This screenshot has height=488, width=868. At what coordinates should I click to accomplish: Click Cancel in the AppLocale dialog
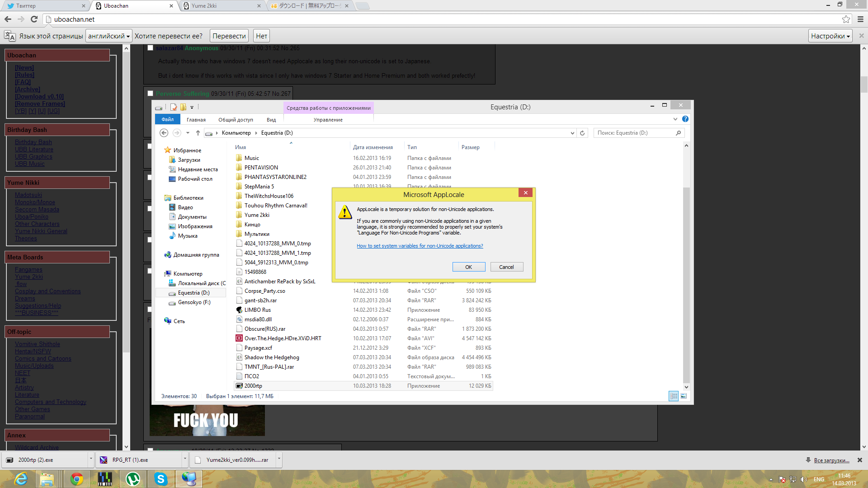coord(506,267)
